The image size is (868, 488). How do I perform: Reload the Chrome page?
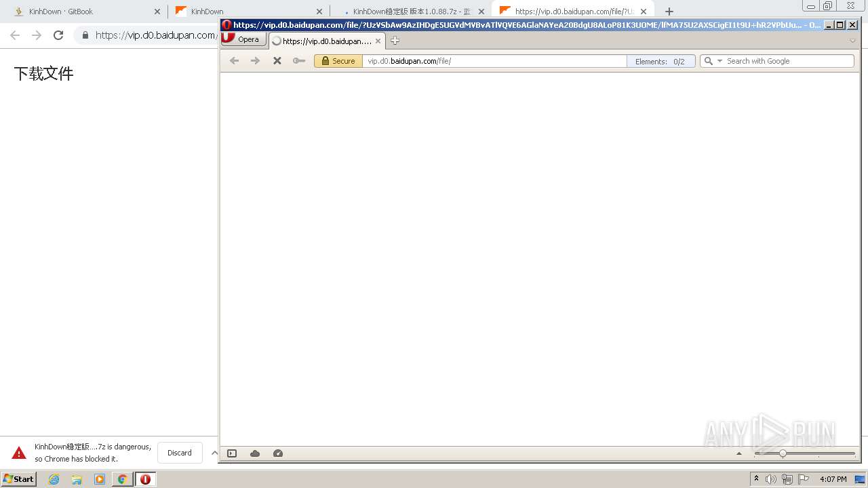point(58,35)
